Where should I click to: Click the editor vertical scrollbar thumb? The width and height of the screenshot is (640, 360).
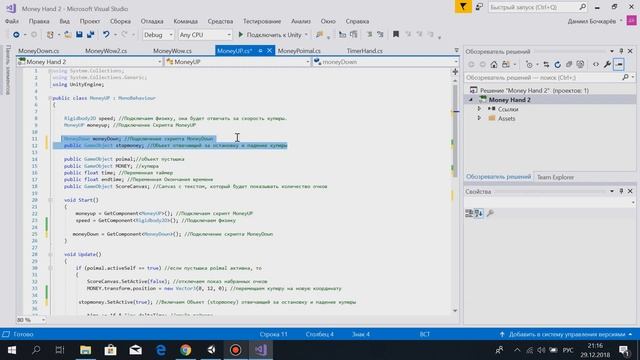(x=455, y=131)
